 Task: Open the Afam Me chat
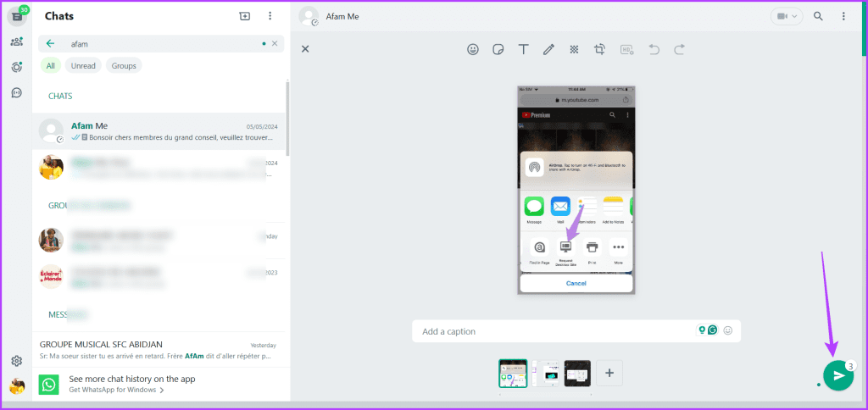pyautogui.click(x=161, y=130)
